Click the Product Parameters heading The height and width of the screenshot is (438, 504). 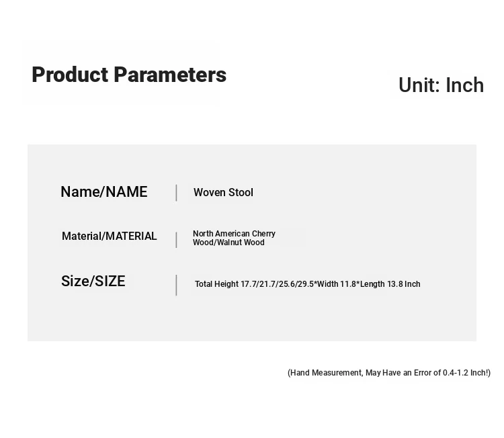(x=129, y=75)
